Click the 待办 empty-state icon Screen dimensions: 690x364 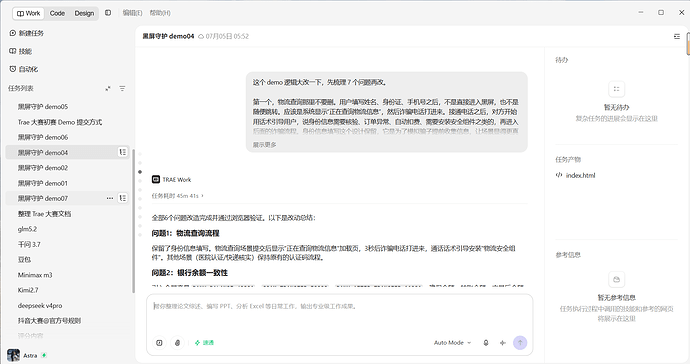tap(617, 89)
